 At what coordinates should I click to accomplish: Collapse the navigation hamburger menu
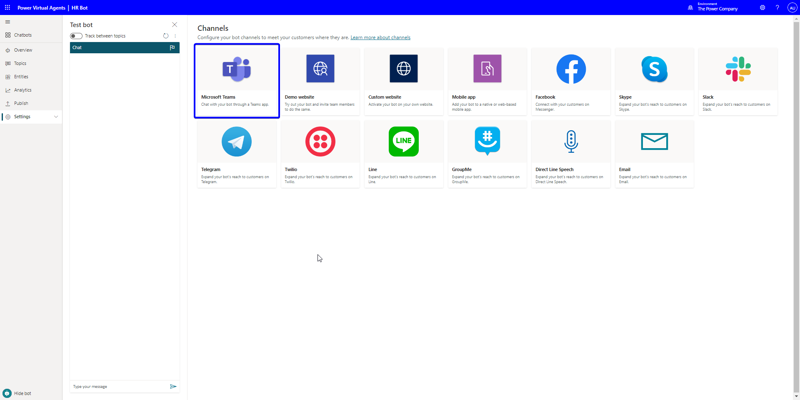[x=7, y=22]
